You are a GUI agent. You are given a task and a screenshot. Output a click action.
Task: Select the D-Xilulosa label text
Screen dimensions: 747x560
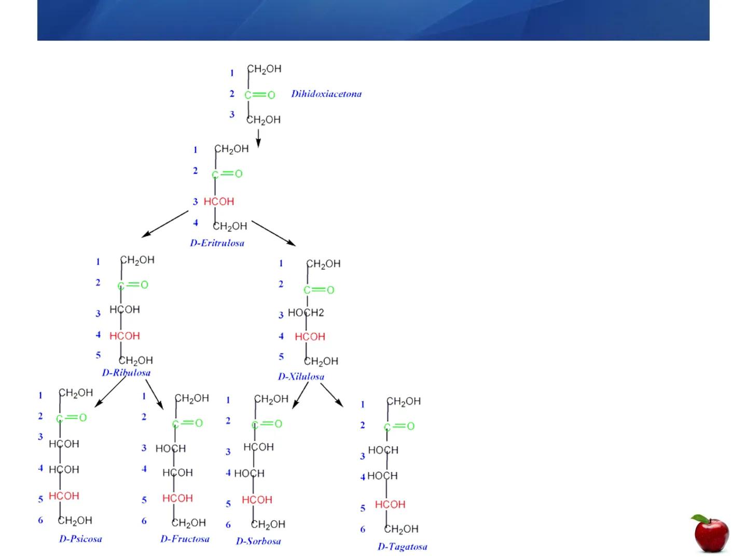coord(301,376)
